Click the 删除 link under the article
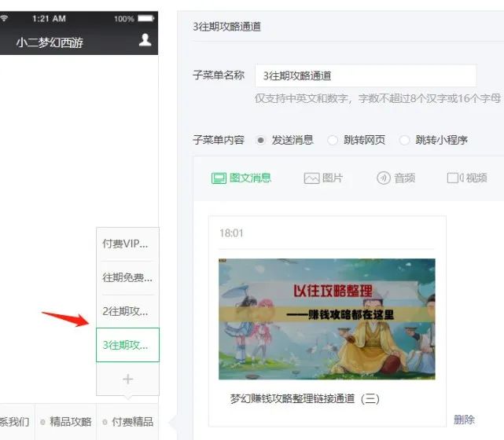 [x=464, y=420]
